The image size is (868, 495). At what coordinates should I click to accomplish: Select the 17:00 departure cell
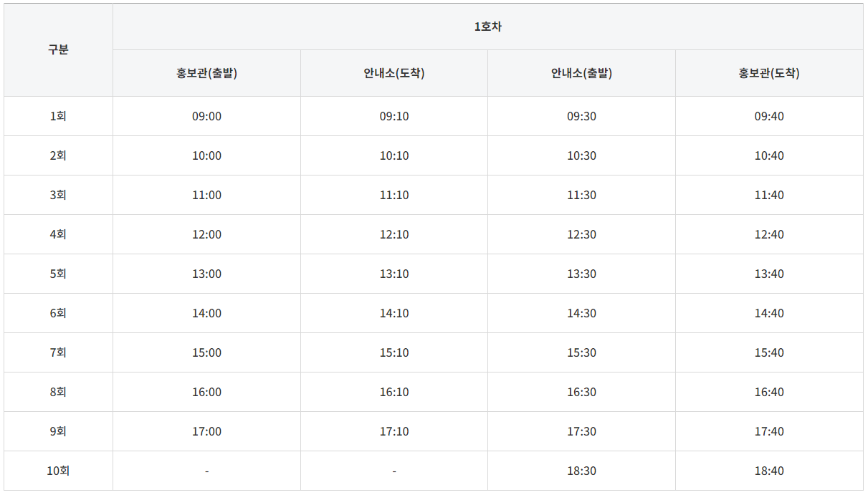207,431
